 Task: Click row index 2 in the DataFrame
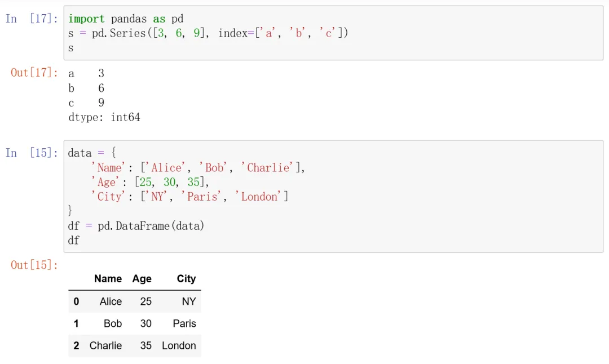(76, 345)
